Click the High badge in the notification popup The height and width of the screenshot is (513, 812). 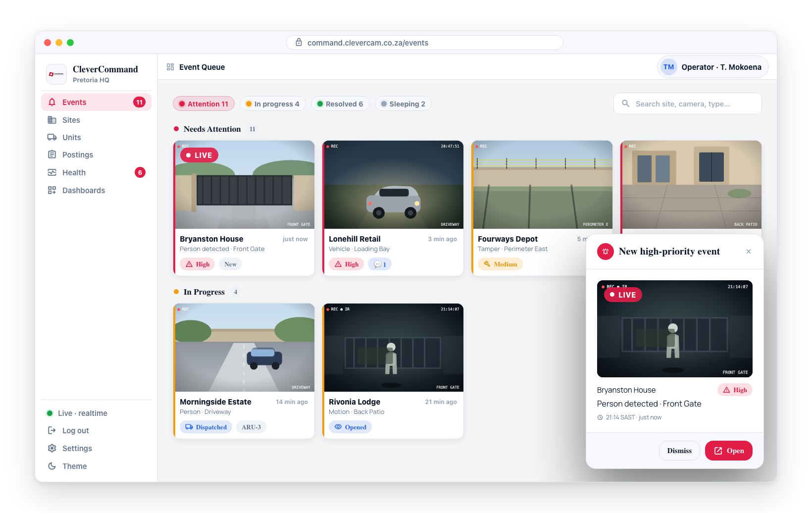(735, 390)
